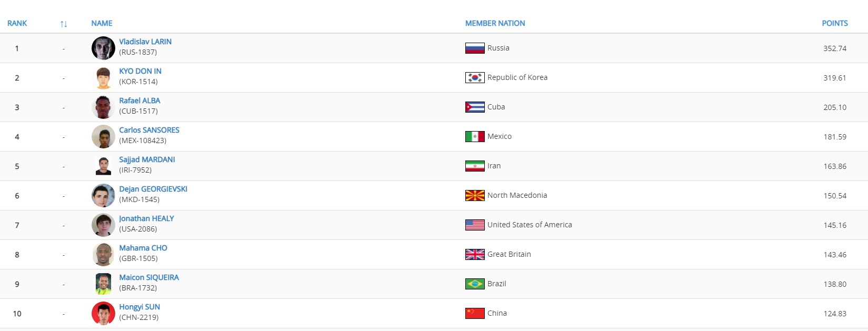This screenshot has height=331, width=868.
Task: Click the Russia flag icon
Action: [475, 48]
